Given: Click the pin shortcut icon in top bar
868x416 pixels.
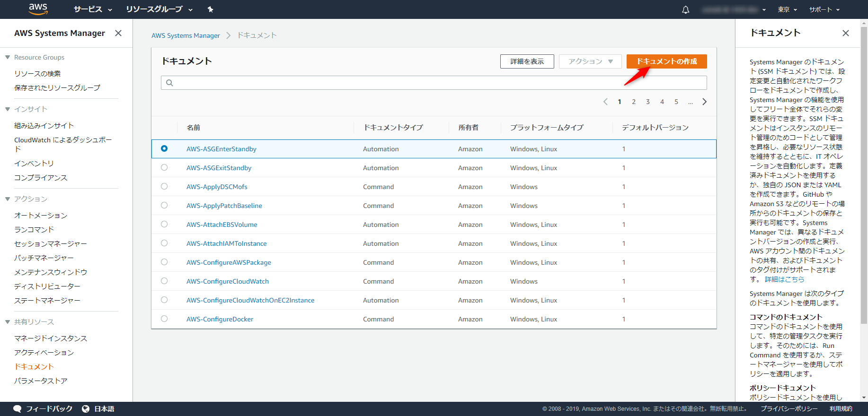Looking at the screenshot, I should pos(211,9).
